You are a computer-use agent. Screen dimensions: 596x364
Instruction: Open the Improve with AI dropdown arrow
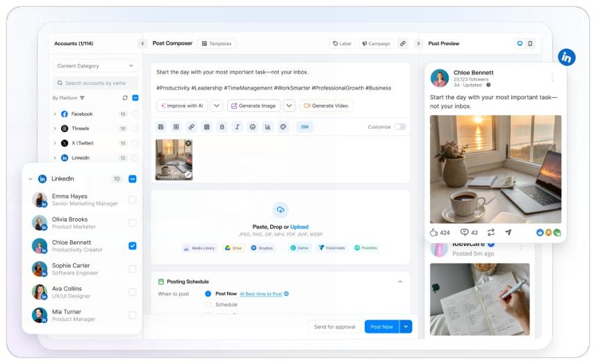pos(216,106)
